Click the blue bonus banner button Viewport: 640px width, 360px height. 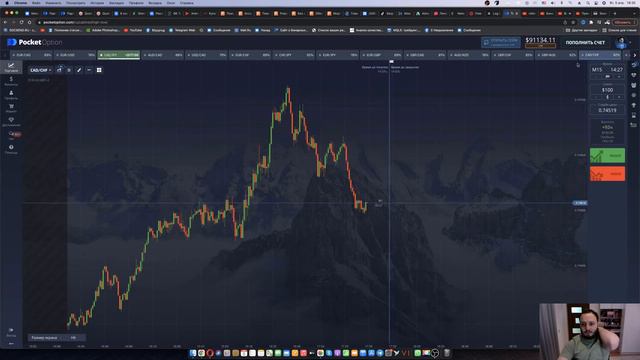click(x=501, y=42)
